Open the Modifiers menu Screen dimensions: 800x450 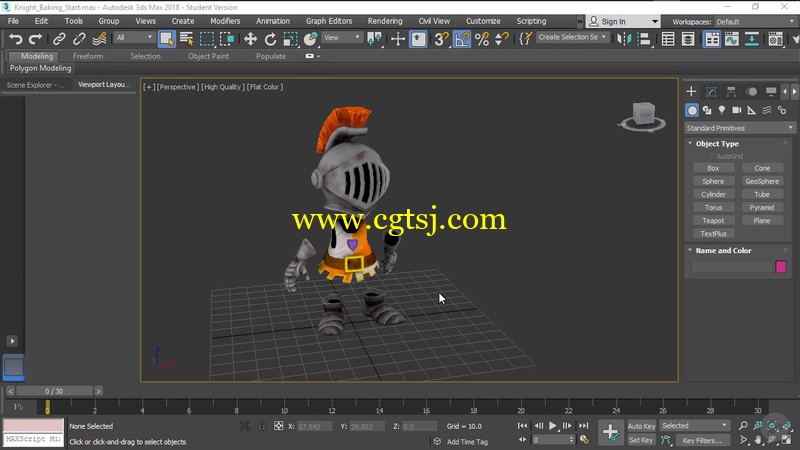pos(225,21)
